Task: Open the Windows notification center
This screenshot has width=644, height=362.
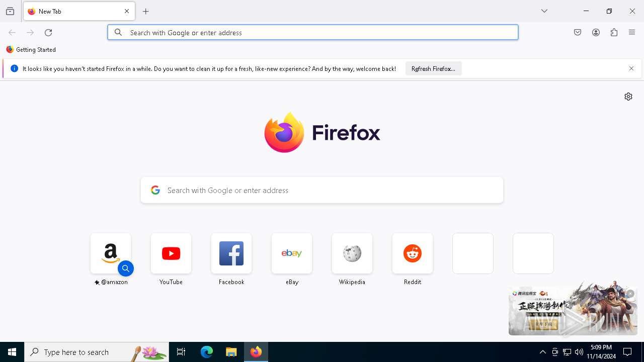Action: (x=628, y=352)
